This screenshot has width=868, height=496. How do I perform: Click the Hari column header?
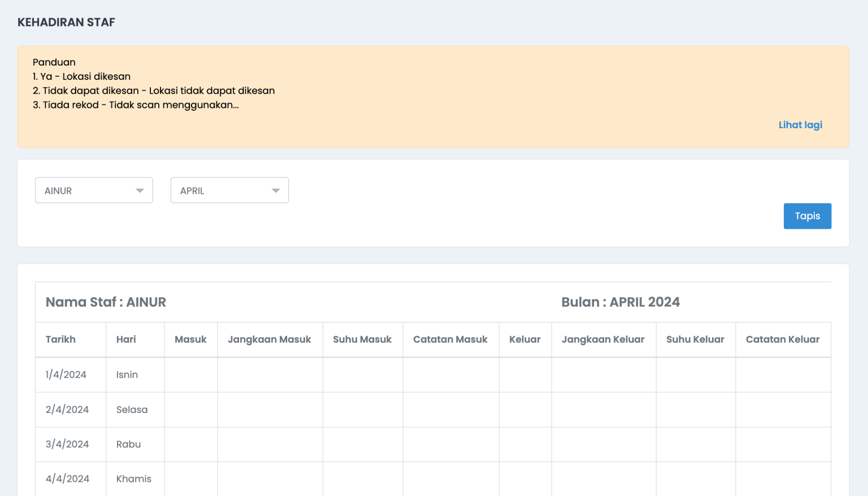pos(126,340)
